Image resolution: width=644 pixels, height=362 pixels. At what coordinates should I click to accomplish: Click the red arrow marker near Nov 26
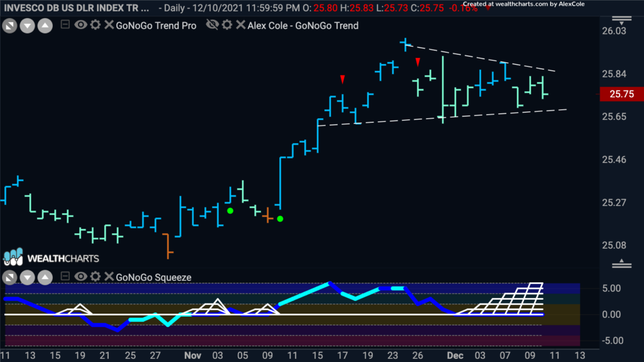point(418,62)
